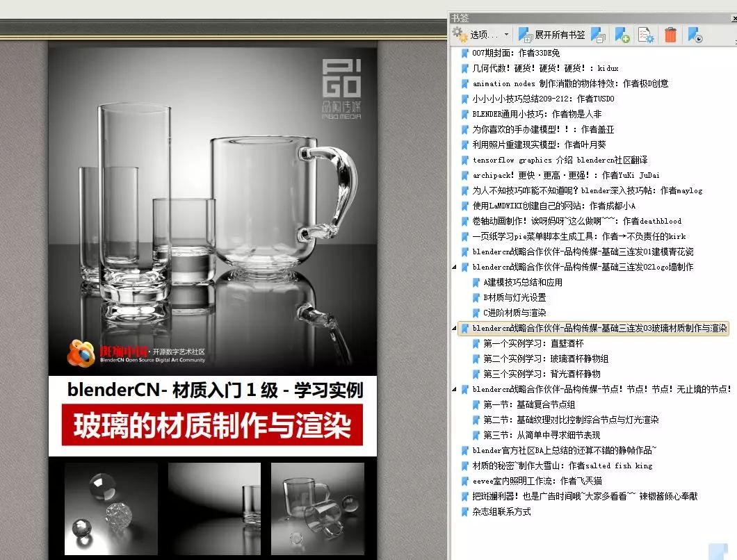737x560 pixels.
Task: Open sub-bookmark 第二节:基础纹理对比控制综合节点与灯光渲染
Action: tap(571, 420)
